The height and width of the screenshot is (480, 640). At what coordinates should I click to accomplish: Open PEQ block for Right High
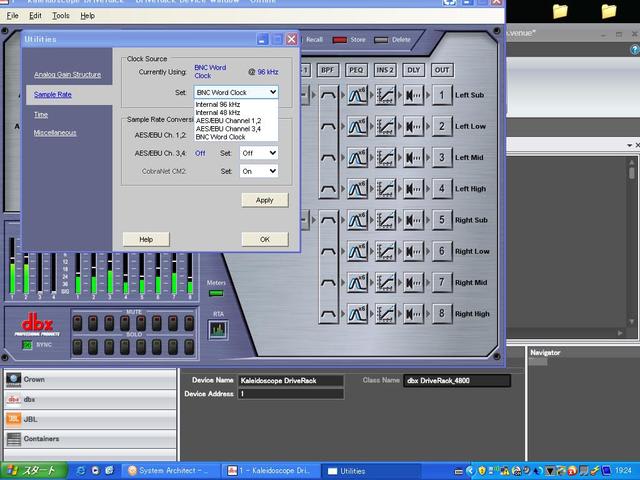357,313
